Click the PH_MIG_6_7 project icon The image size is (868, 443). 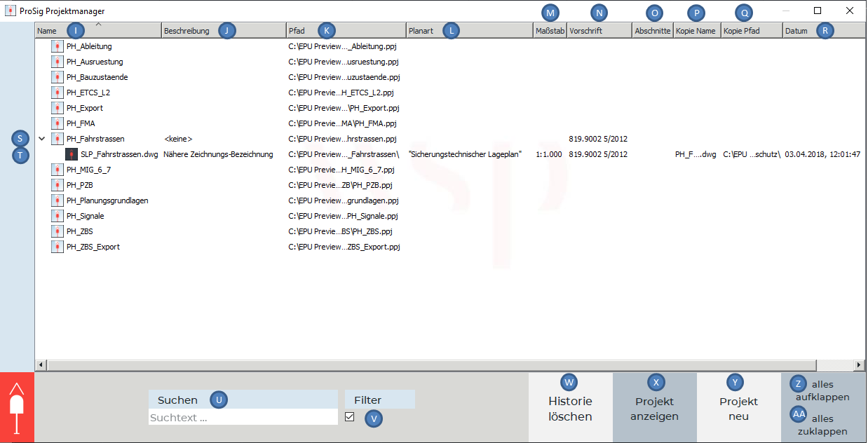pyautogui.click(x=57, y=170)
